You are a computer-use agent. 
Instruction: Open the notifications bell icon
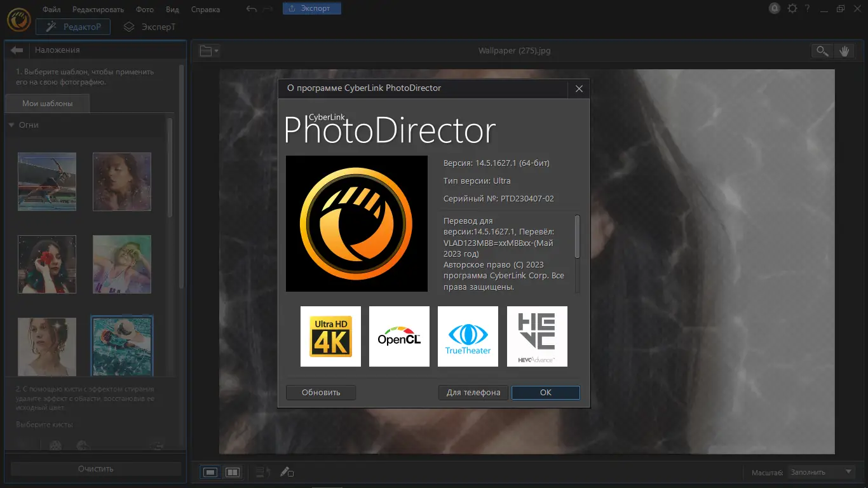[x=774, y=9]
